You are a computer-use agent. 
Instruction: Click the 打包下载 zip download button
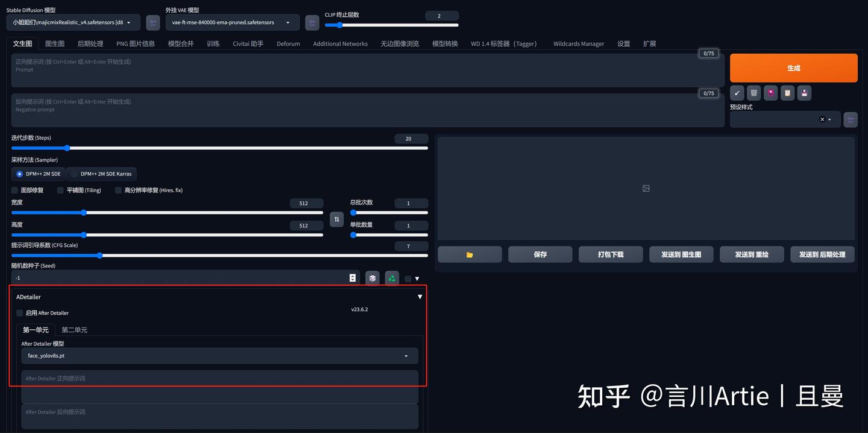pos(611,254)
